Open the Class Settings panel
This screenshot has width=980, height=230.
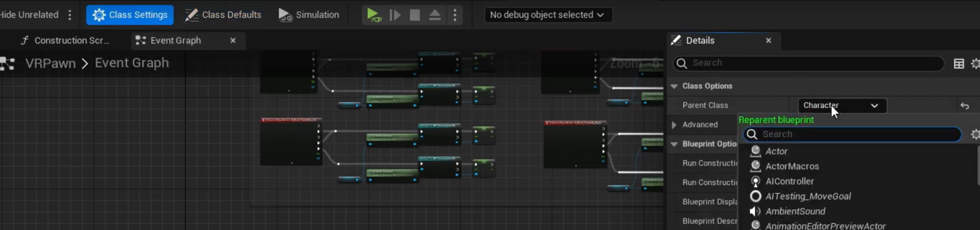130,15
